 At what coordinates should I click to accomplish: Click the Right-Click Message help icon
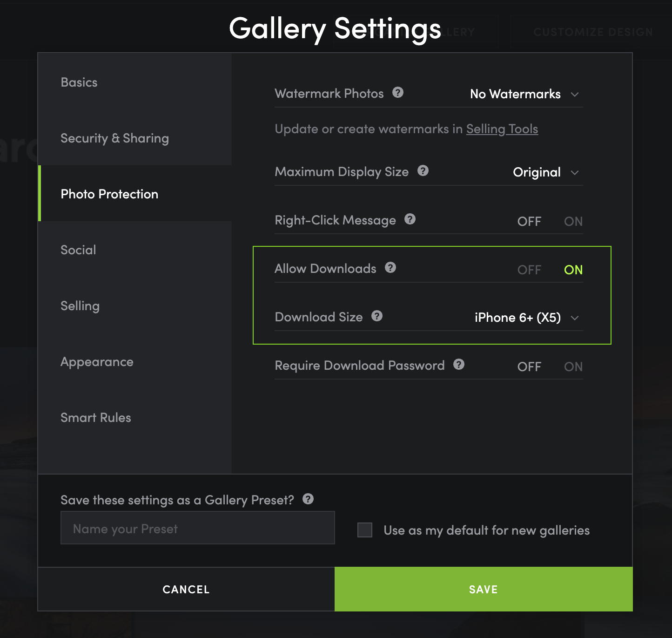(x=410, y=219)
